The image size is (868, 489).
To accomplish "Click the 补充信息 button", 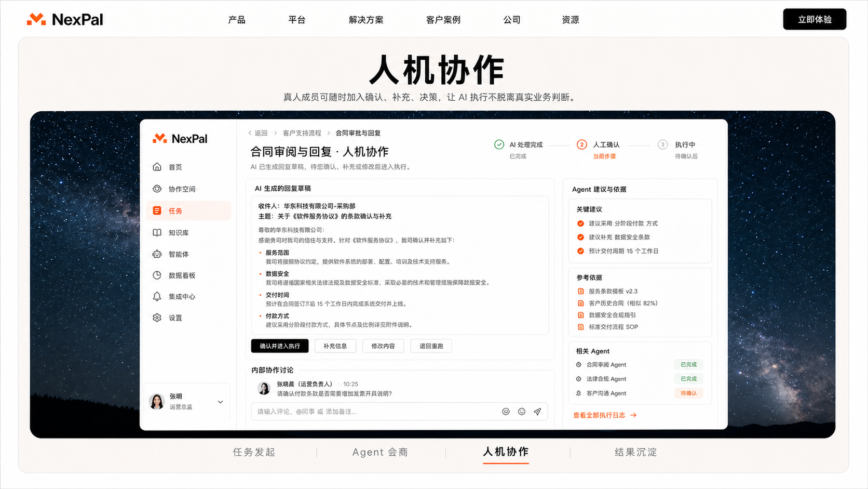I will [335, 346].
